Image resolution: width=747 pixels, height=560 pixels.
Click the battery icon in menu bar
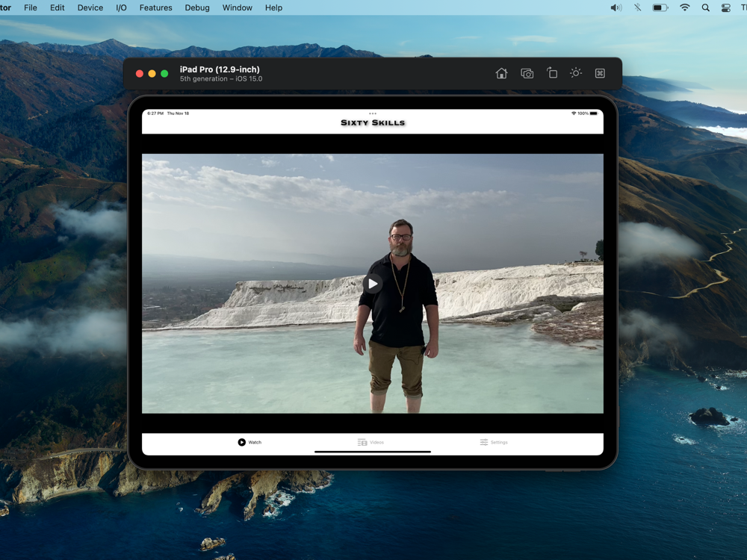coord(660,7)
